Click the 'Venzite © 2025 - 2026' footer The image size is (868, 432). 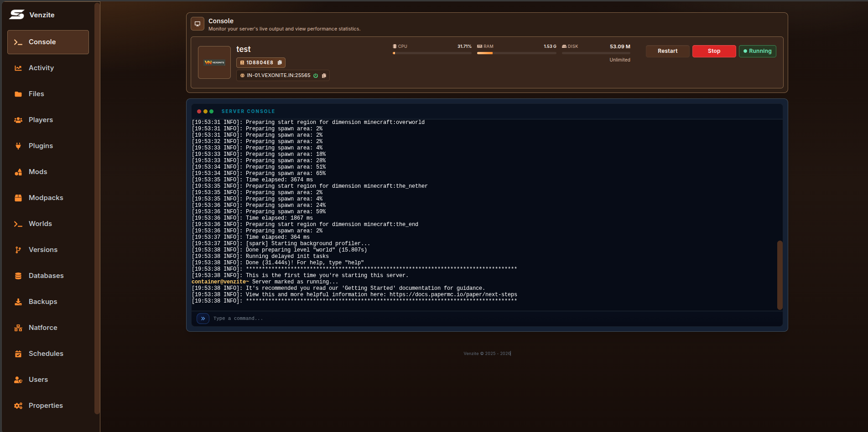pos(487,354)
